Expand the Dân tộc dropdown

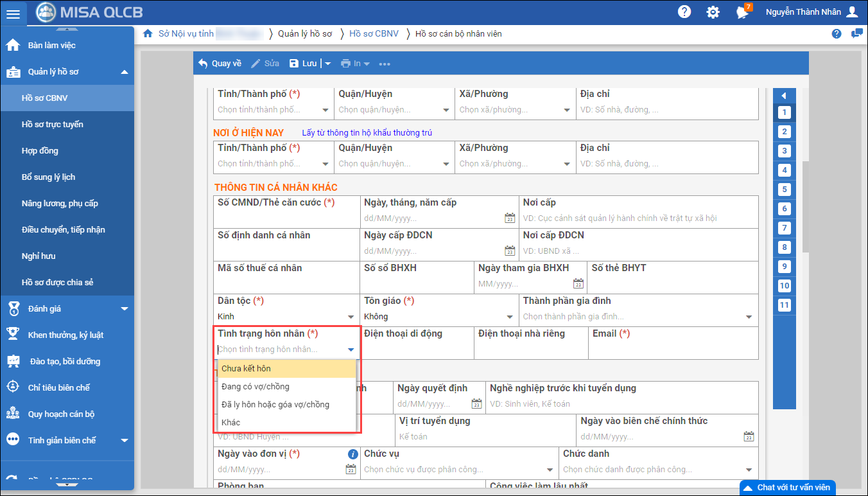351,317
